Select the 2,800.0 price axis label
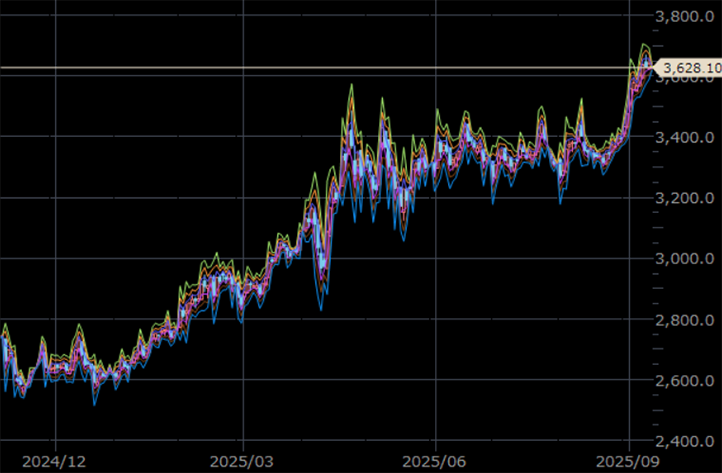The width and height of the screenshot is (722, 473). point(684,320)
